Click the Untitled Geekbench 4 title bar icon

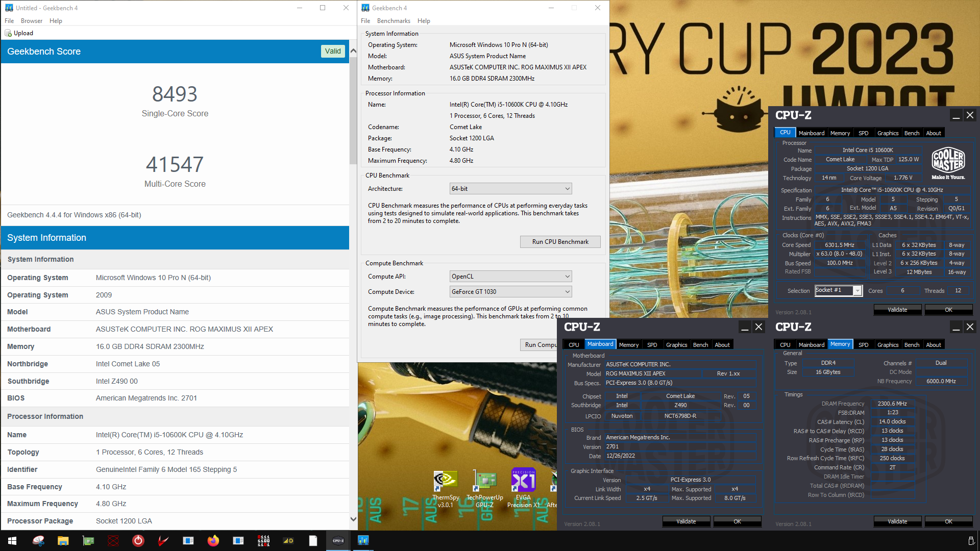point(9,8)
